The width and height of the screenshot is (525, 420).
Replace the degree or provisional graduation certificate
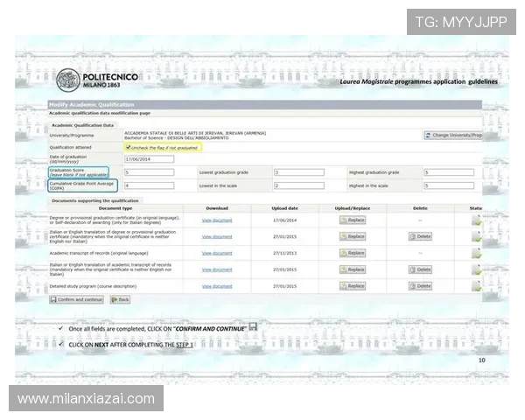coord(353,220)
